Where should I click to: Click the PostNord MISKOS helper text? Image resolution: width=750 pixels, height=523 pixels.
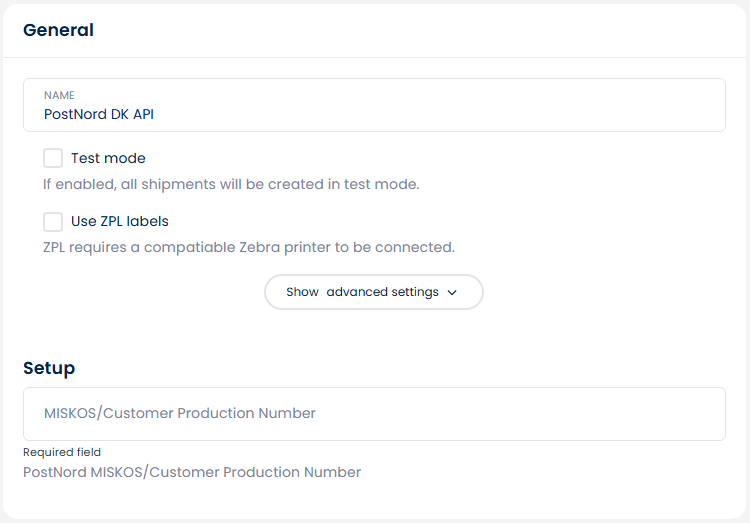point(192,472)
